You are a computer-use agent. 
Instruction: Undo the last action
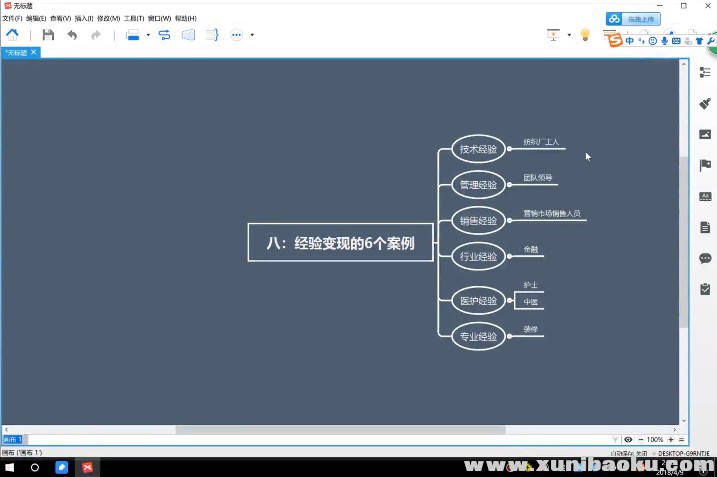point(72,34)
